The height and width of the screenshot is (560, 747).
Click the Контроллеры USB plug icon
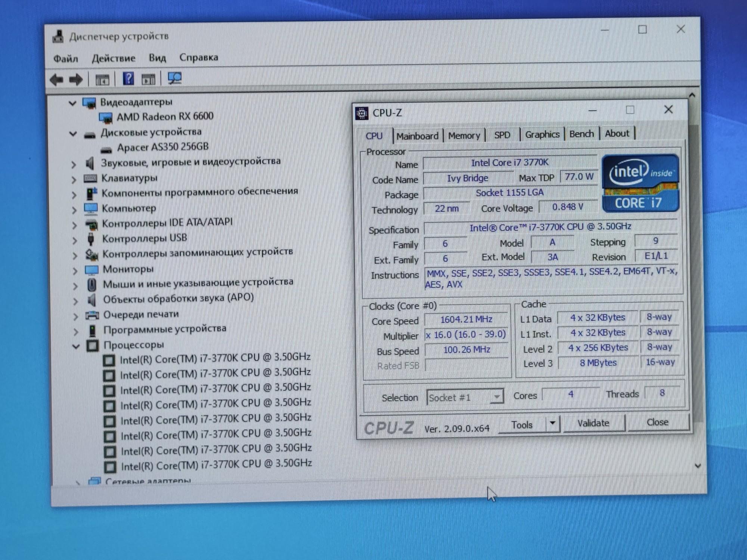pos(91,238)
